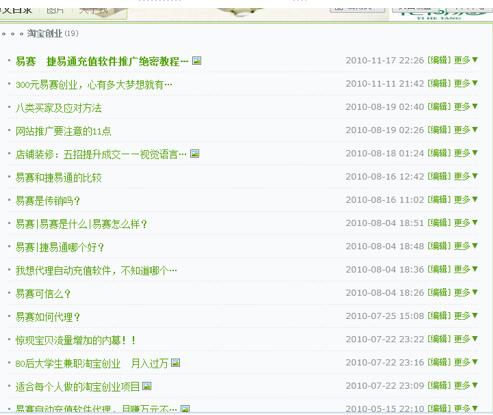Click timestamp 2010-08-19 02:40
This screenshot has height=415, width=493.
[x=385, y=107]
